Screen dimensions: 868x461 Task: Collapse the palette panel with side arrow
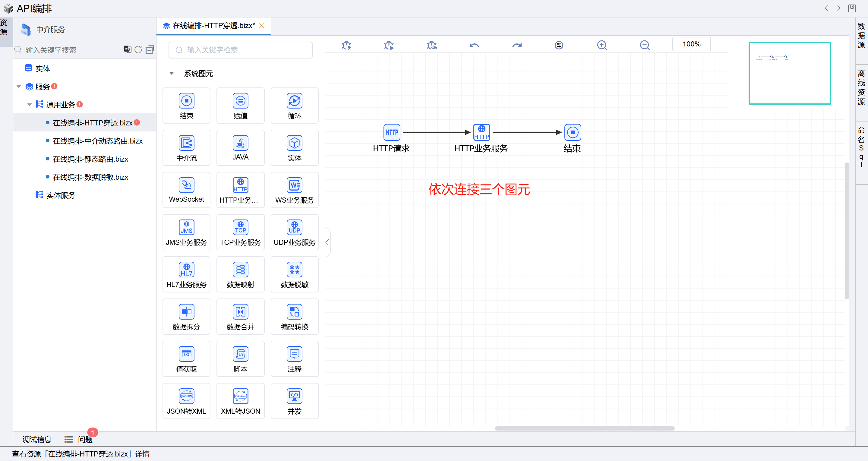coord(327,242)
